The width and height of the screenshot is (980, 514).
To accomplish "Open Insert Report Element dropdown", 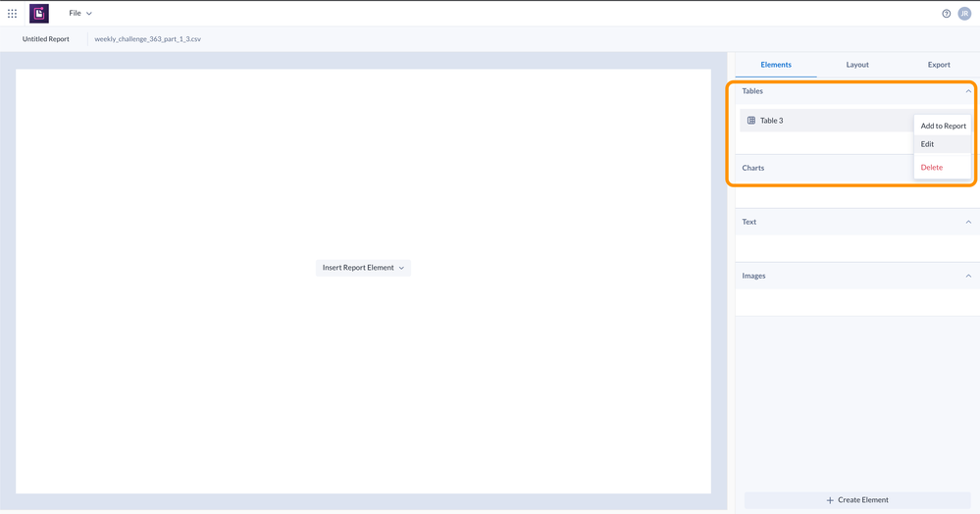I will tap(363, 268).
